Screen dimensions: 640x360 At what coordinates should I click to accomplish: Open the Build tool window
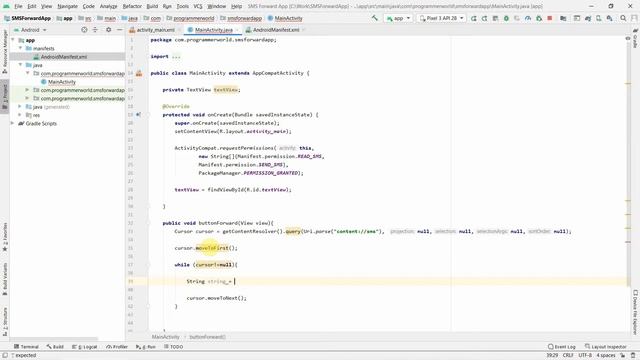[x=55, y=347]
